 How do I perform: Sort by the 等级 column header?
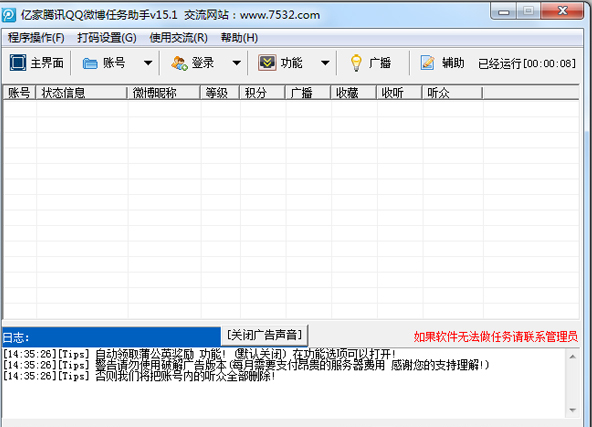click(x=220, y=92)
